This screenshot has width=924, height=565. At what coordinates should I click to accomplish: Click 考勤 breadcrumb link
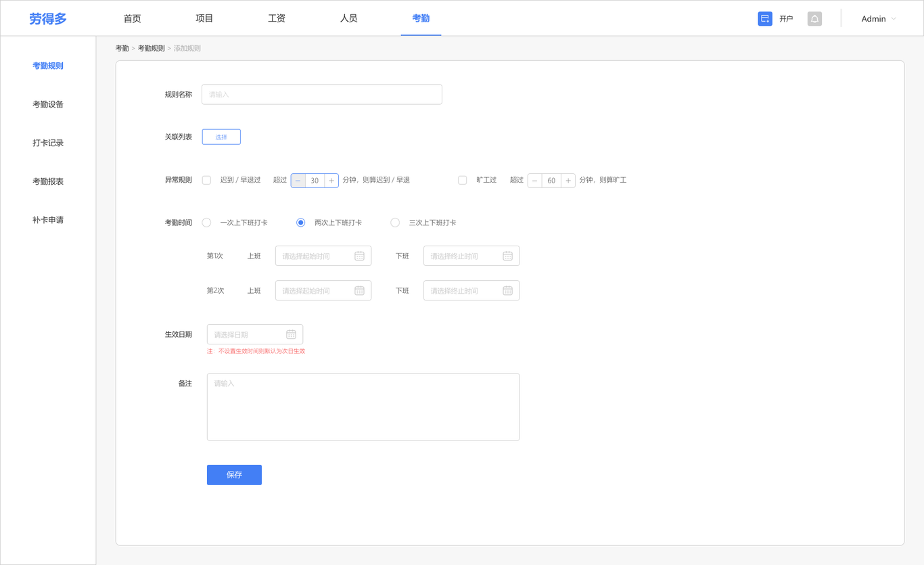(x=122, y=48)
